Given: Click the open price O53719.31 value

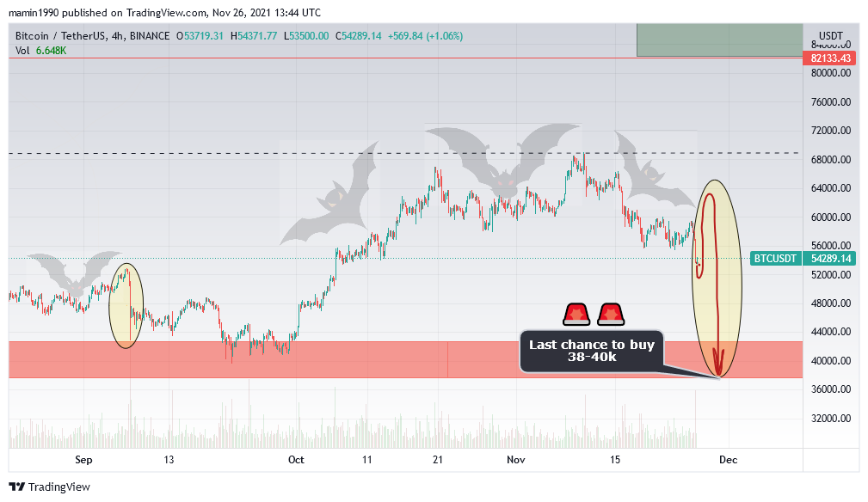Looking at the screenshot, I should coord(200,36).
